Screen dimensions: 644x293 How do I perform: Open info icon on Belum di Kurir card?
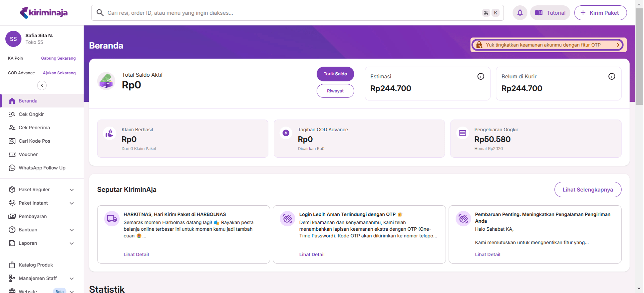(x=611, y=76)
